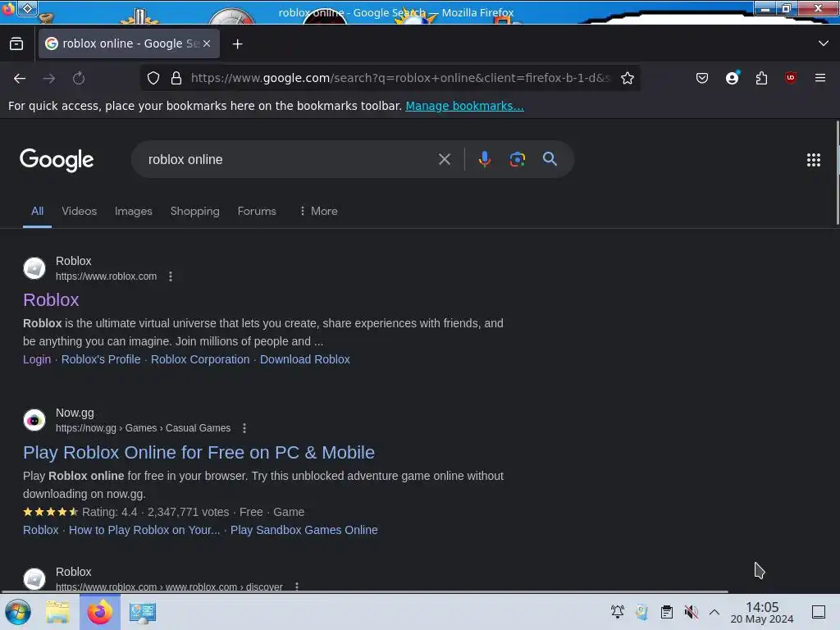
Task: Reload the current page
Action: pyautogui.click(x=79, y=78)
